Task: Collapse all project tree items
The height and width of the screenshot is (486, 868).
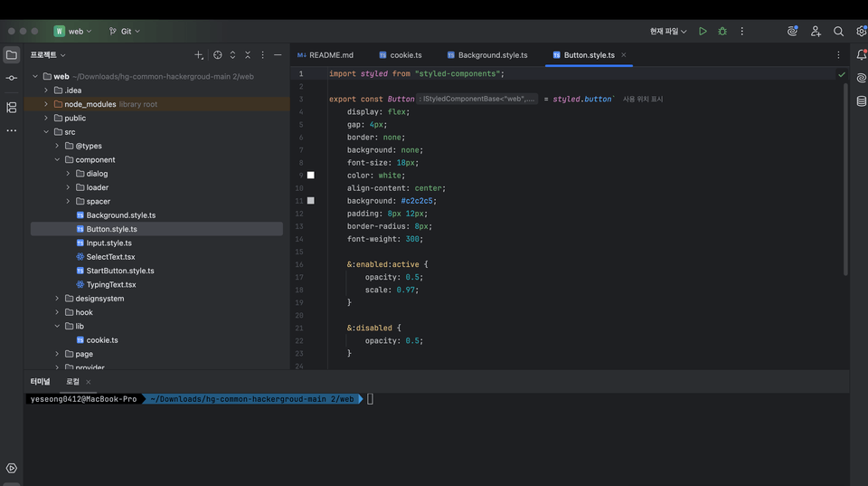Action: coord(248,55)
